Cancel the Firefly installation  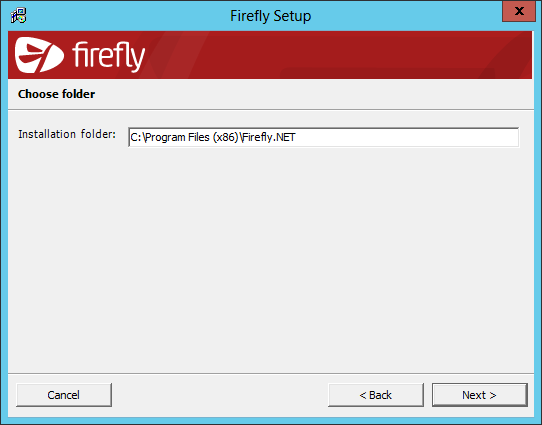pyautogui.click(x=64, y=395)
